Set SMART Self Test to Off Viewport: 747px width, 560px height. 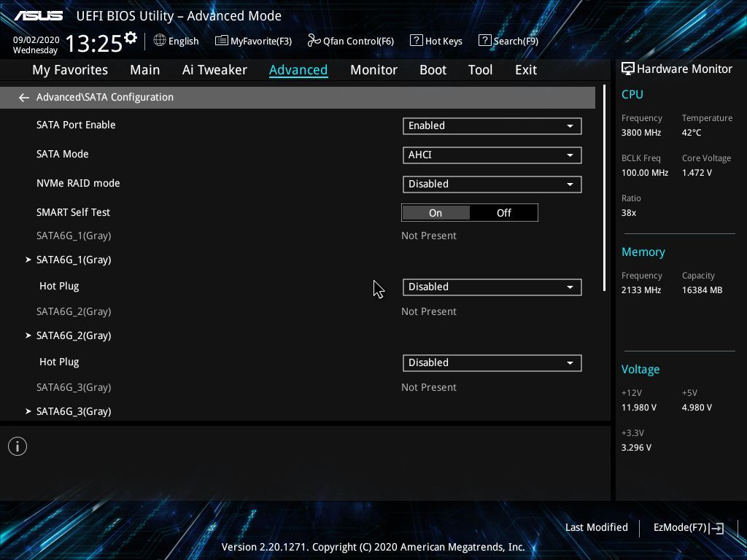(503, 213)
